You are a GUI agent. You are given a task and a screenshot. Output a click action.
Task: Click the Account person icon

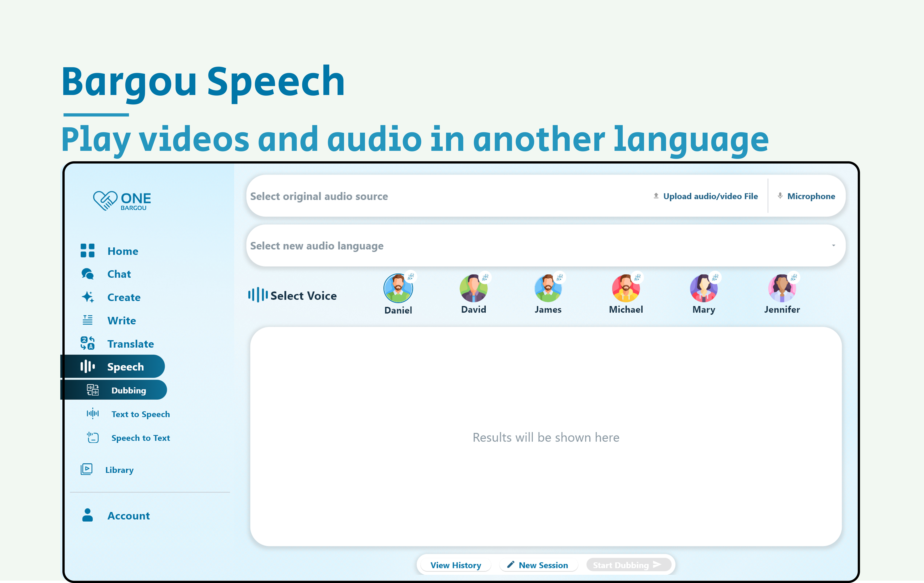pos(87,515)
